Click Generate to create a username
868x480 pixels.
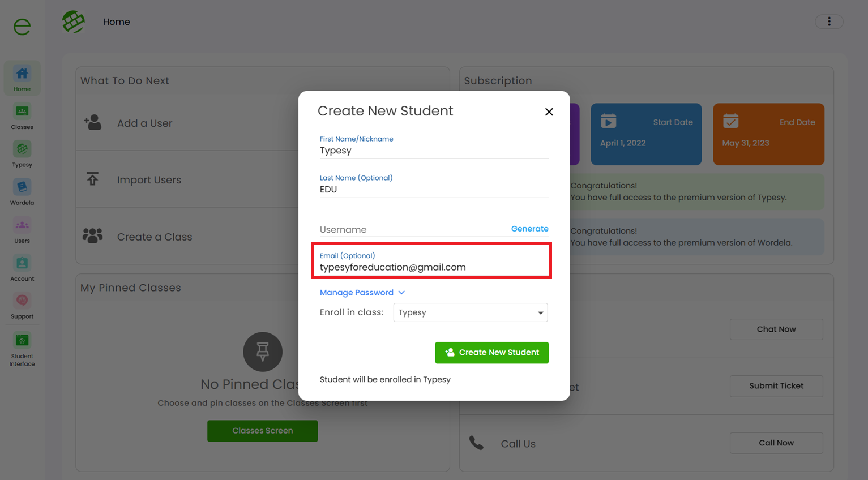(x=530, y=229)
